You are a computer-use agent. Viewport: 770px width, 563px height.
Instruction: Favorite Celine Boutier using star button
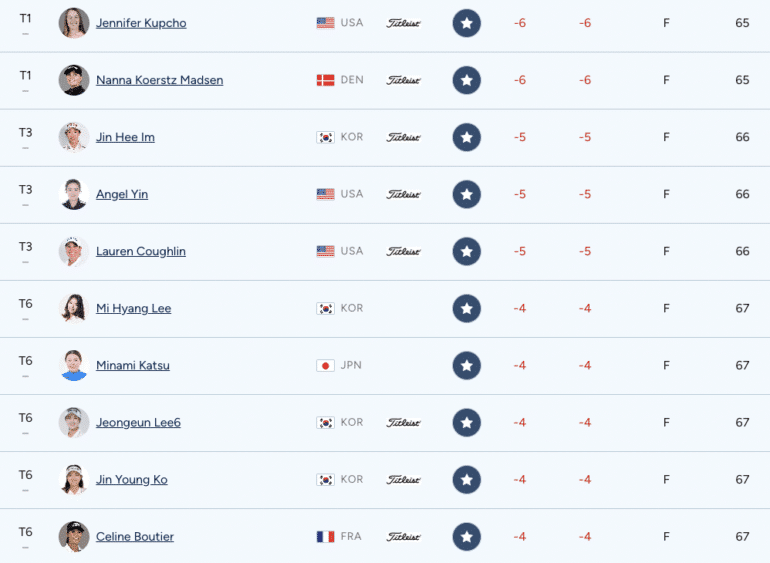pyautogui.click(x=467, y=536)
